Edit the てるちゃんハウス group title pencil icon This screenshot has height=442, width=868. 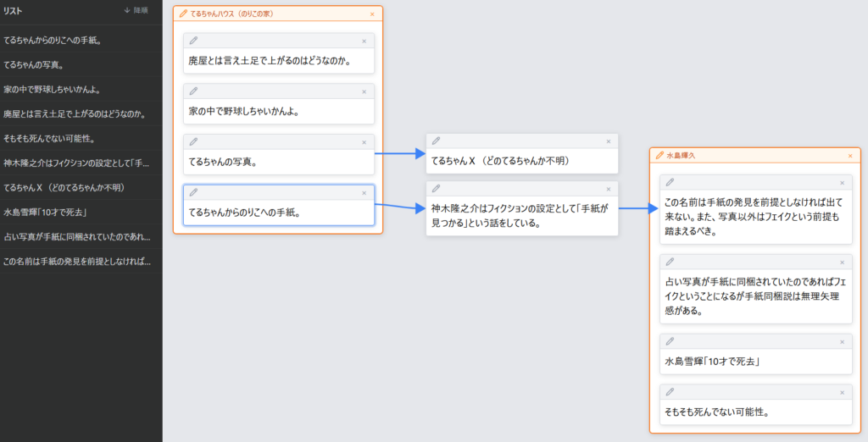(183, 14)
